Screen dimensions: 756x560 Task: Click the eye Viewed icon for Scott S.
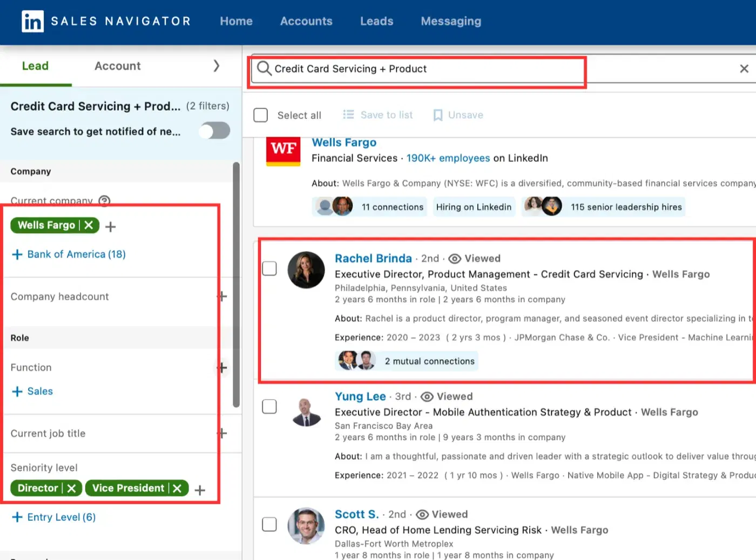[422, 515]
